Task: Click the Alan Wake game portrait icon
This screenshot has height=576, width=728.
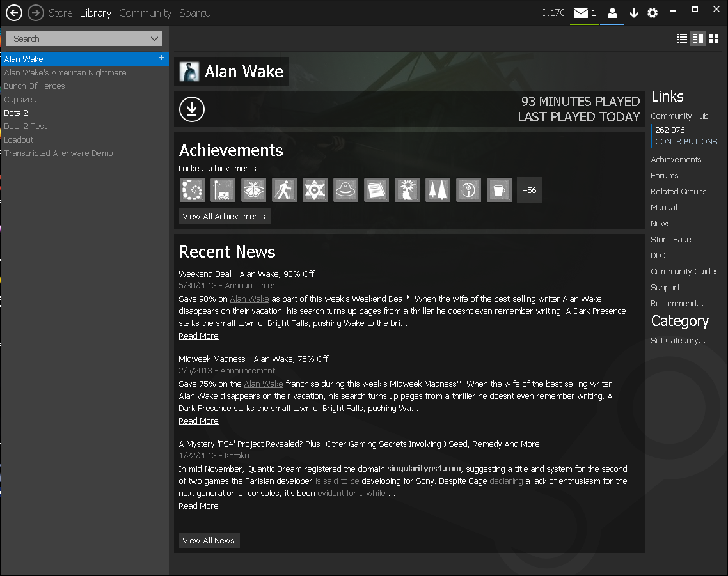Action: [x=189, y=72]
